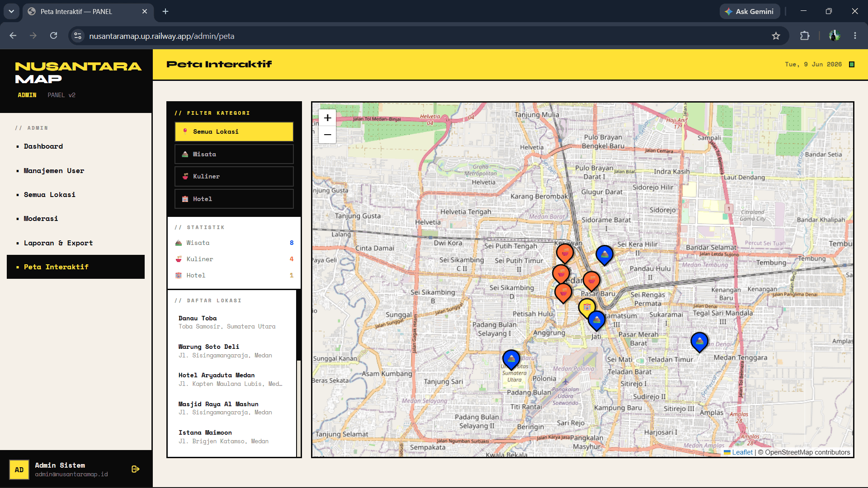The height and width of the screenshot is (488, 868).
Task: Click the orange kuliner marker near Kesawan
Action: click(565, 253)
